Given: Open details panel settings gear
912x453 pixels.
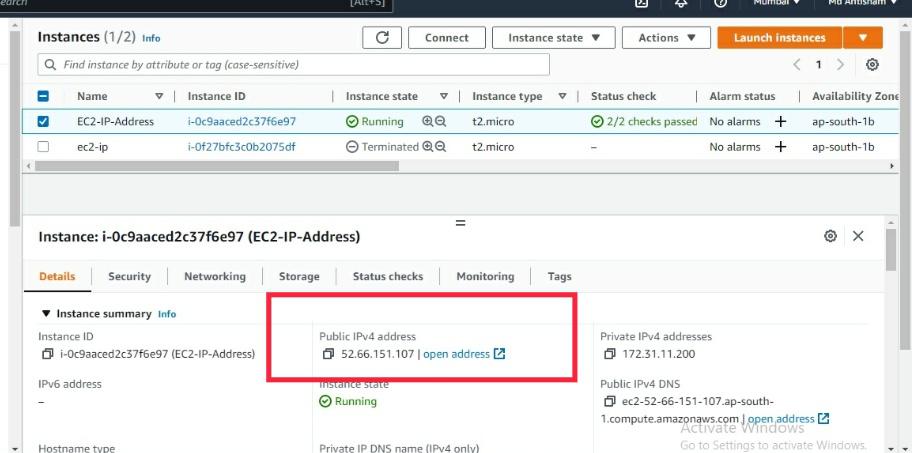Looking at the screenshot, I should point(831,236).
